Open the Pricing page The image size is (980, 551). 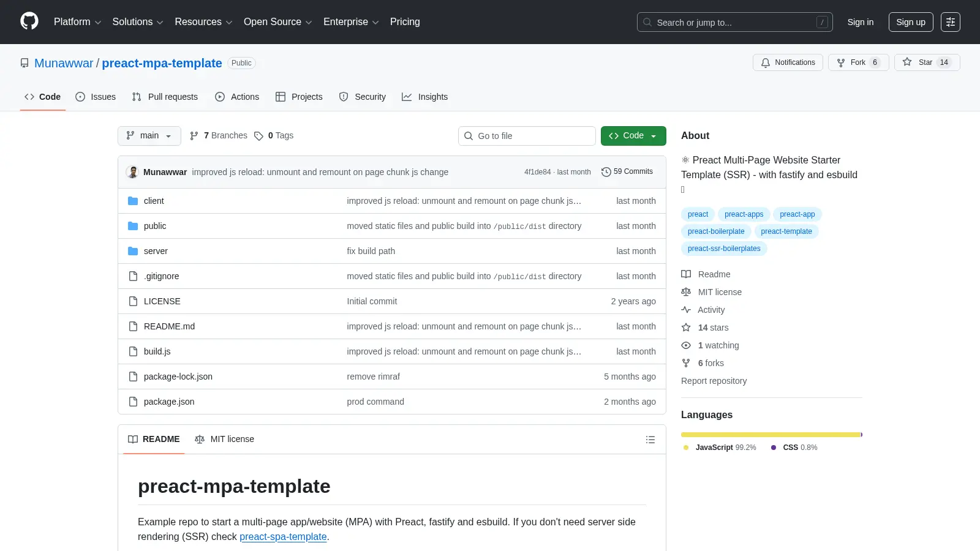click(405, 22)
